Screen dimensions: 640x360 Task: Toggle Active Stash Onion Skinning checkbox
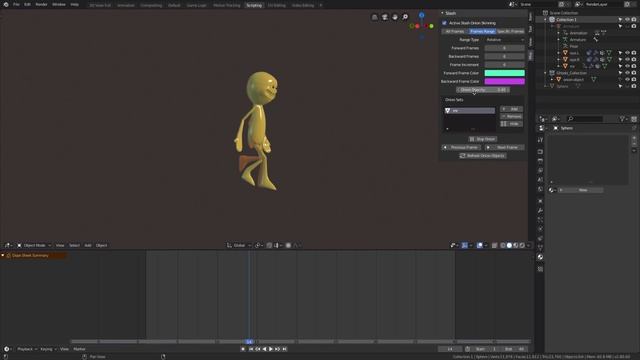(x=444, y=23)
